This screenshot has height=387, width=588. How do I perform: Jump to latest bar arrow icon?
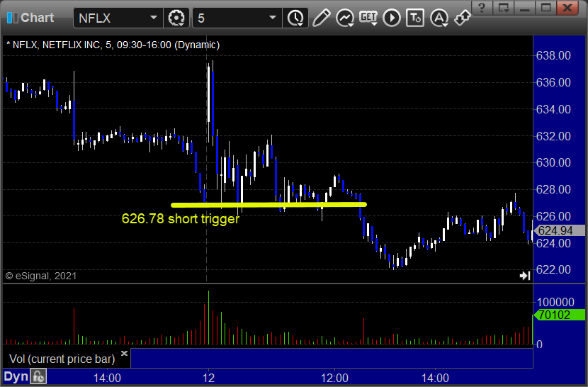pos(525,276)
